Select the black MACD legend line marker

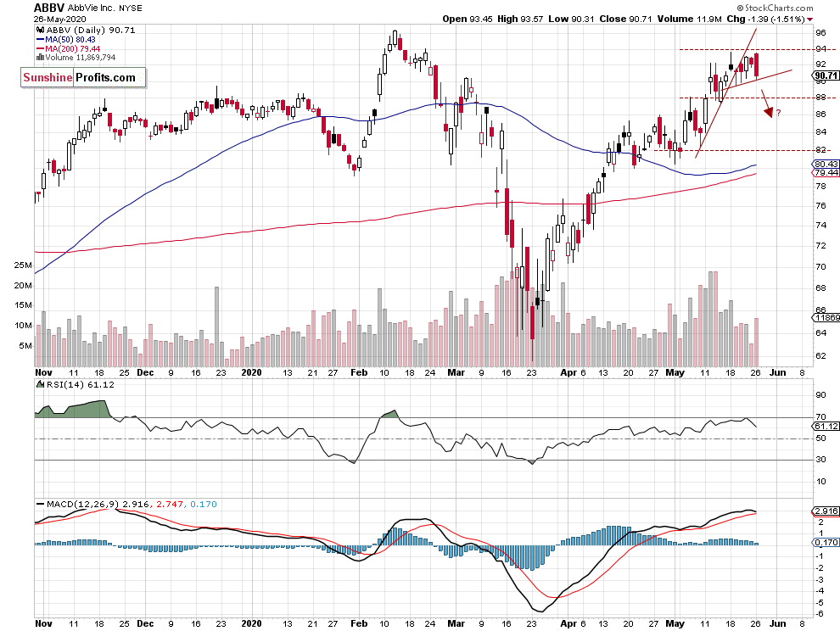(40, 504)
